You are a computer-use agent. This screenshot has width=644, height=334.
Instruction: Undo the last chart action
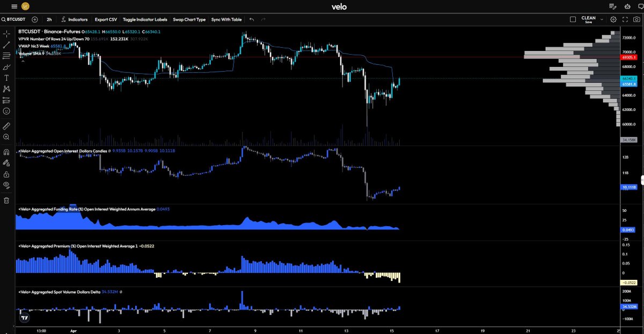pos(252,19)
